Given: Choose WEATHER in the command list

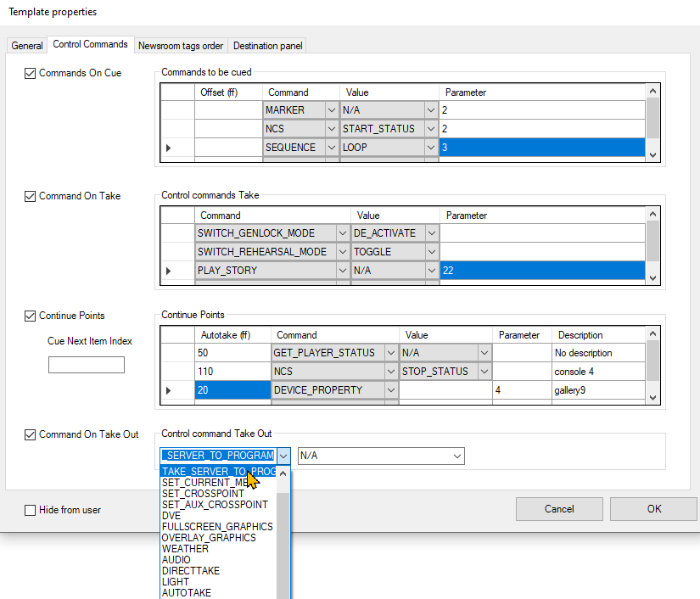Looking at the screenshot, I should [185, 549].
